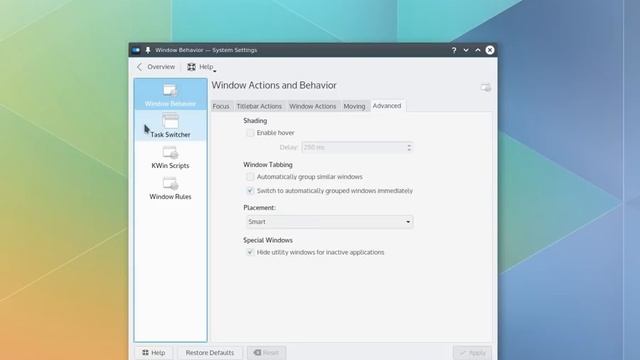This screenshot has height=360, width=640.
Task: Click the Special Windows section label
Action: [268, 240]
